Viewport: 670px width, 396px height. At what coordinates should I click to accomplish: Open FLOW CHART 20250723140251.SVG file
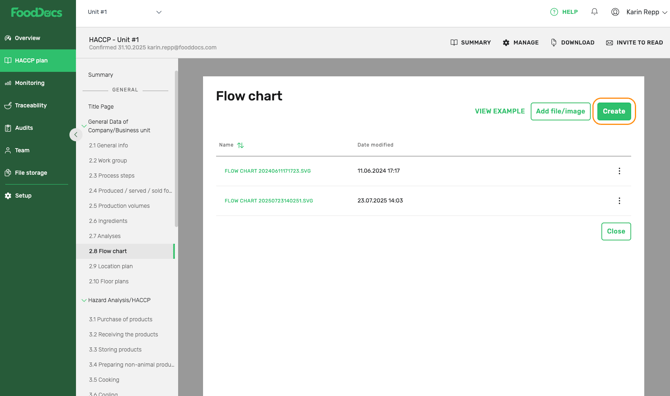click(x=269, y=201)
